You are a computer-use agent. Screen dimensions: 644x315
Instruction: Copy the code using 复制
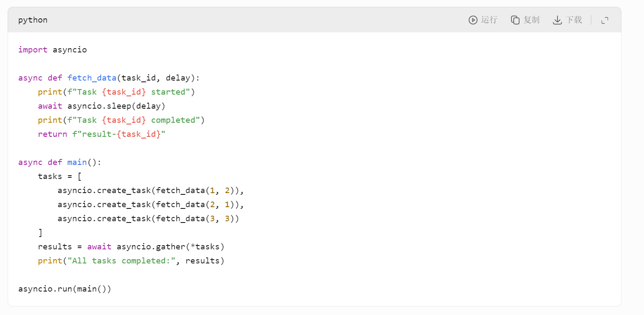point(525,20)
